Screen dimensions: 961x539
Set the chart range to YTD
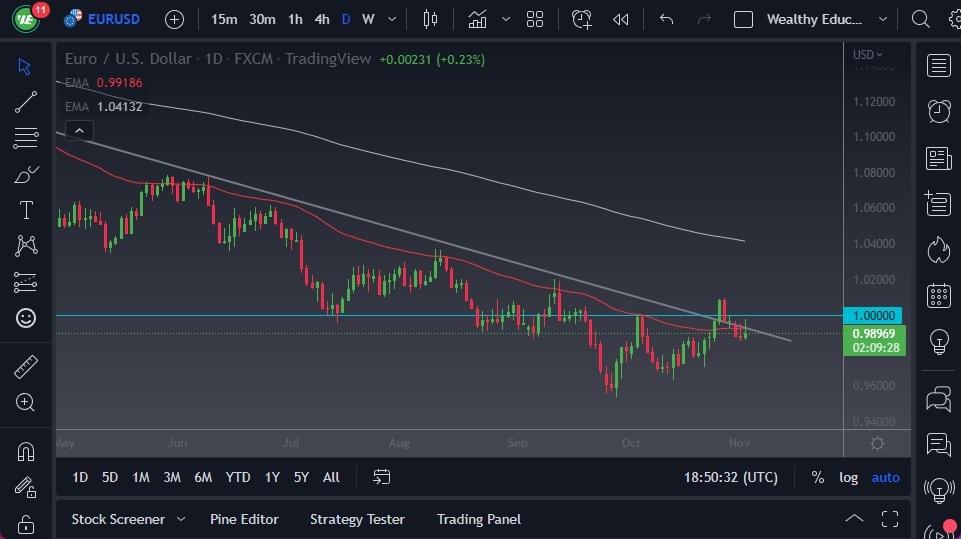pyautogui.click(x=238, y=477)
